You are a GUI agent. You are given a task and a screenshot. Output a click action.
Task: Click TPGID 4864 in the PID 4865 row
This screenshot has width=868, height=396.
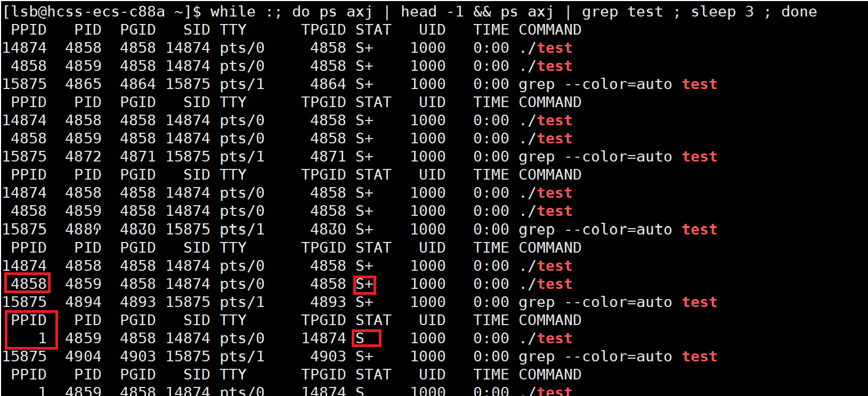pyautogui.click(x=328, y=84)
